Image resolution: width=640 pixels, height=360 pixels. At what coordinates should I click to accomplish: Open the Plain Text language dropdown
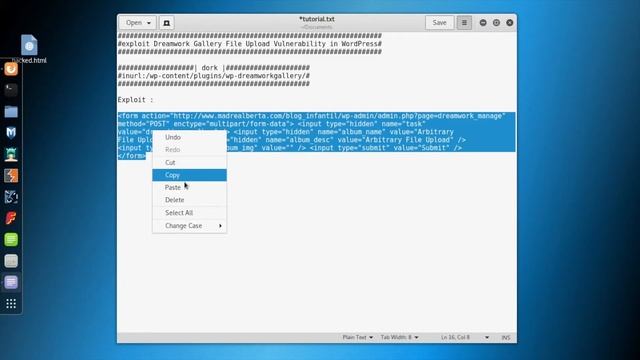[358, 338]
